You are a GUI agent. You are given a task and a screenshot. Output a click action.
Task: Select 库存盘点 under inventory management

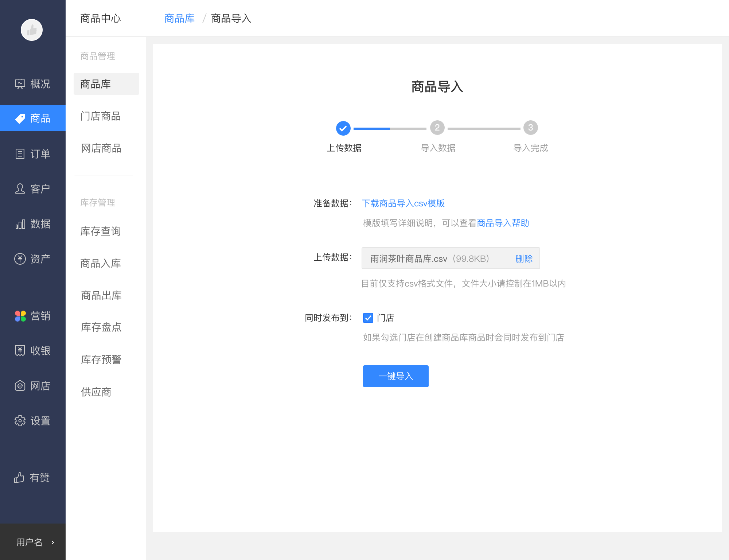101,327
